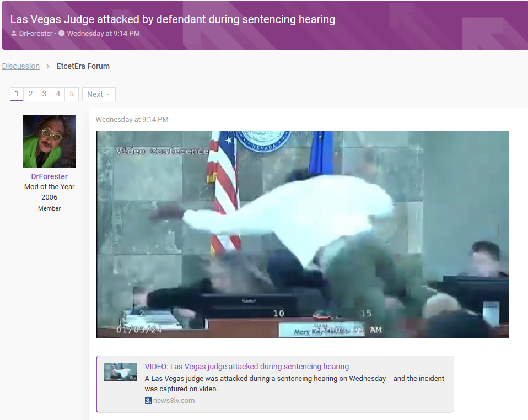
Task: Go to page 2 of the thread
Action: pos(30,94)
